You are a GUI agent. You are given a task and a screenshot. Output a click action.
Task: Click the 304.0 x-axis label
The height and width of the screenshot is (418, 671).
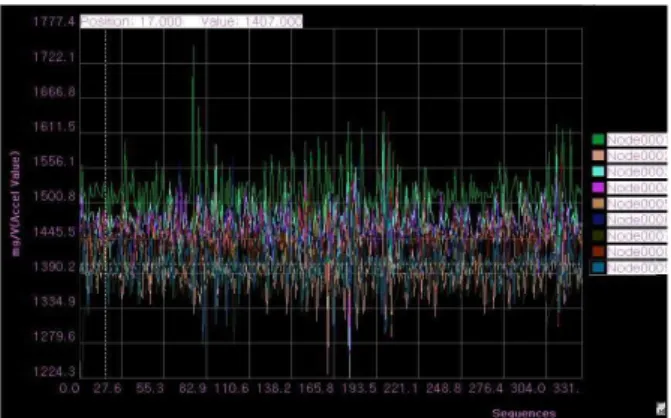pyautogui.click(x=528, y=388)
